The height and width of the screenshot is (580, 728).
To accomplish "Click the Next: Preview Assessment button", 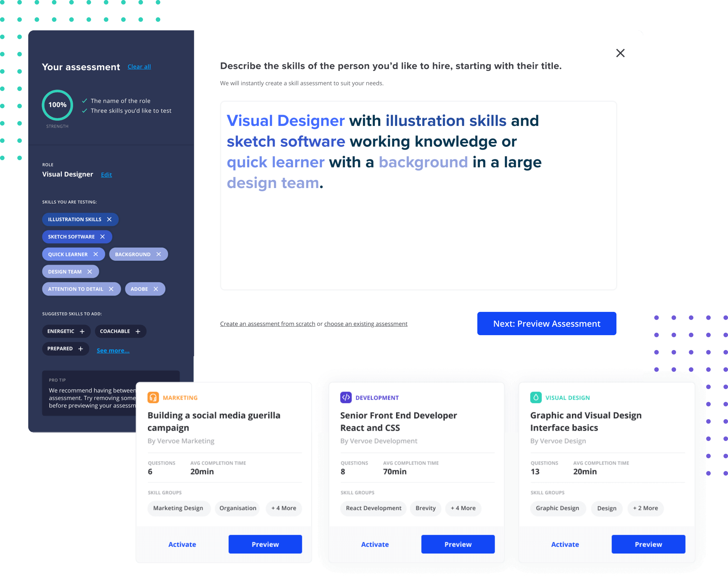I will coord(547,323).
